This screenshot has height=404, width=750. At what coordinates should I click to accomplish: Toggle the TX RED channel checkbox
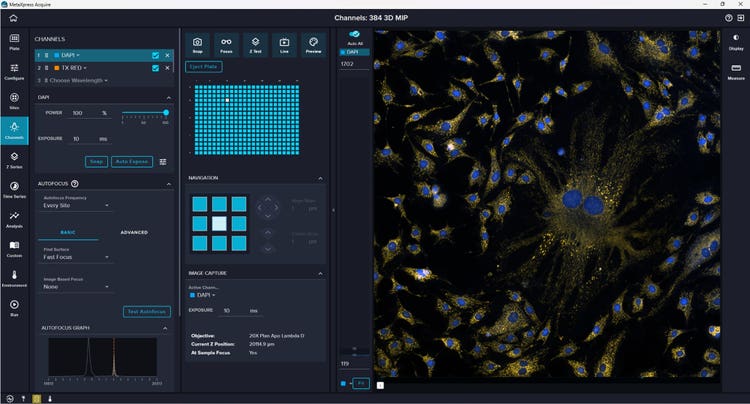click(x=155, y=68)
